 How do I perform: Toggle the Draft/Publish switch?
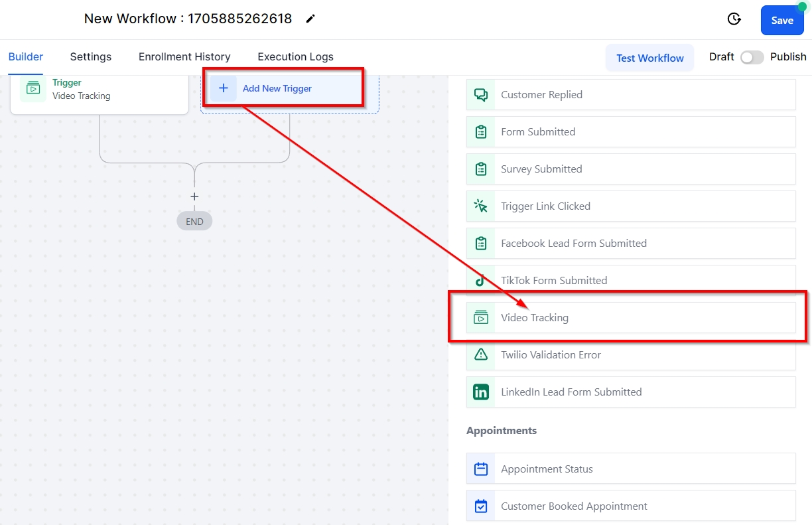752,57
